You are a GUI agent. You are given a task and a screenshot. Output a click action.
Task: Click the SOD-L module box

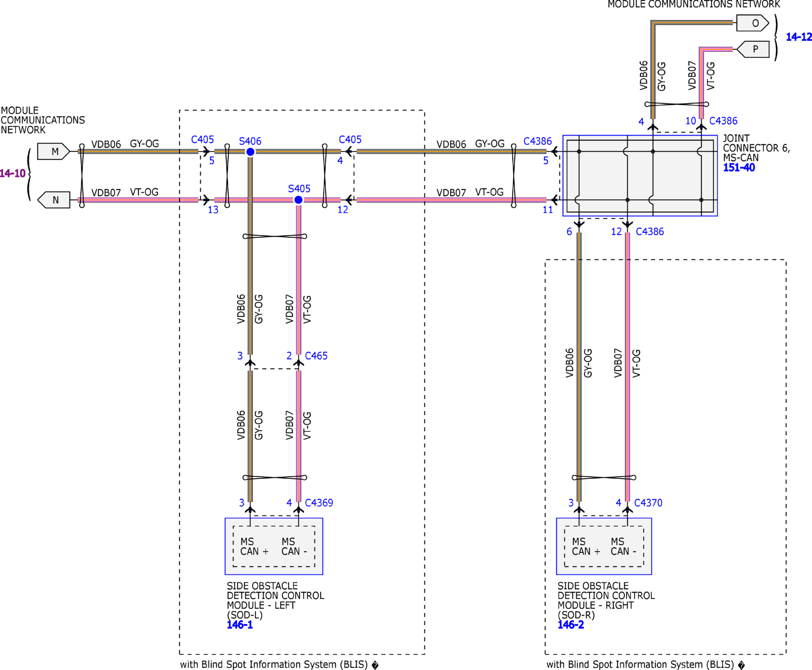(x=274, y=546)
